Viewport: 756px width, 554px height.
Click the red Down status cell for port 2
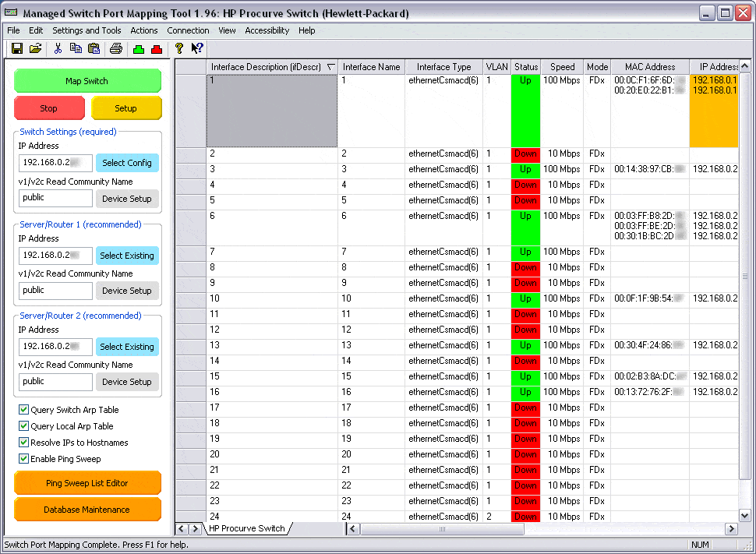tap(525, 153)
